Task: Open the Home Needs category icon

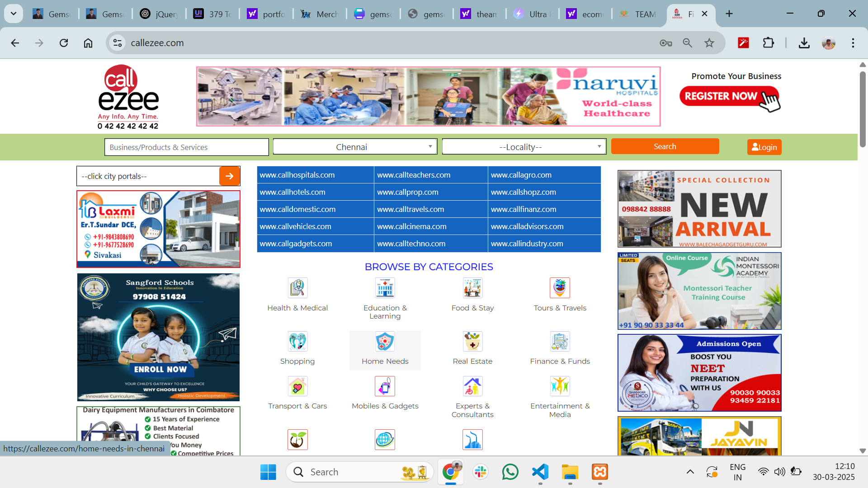Action: click(x=385, y=341)
